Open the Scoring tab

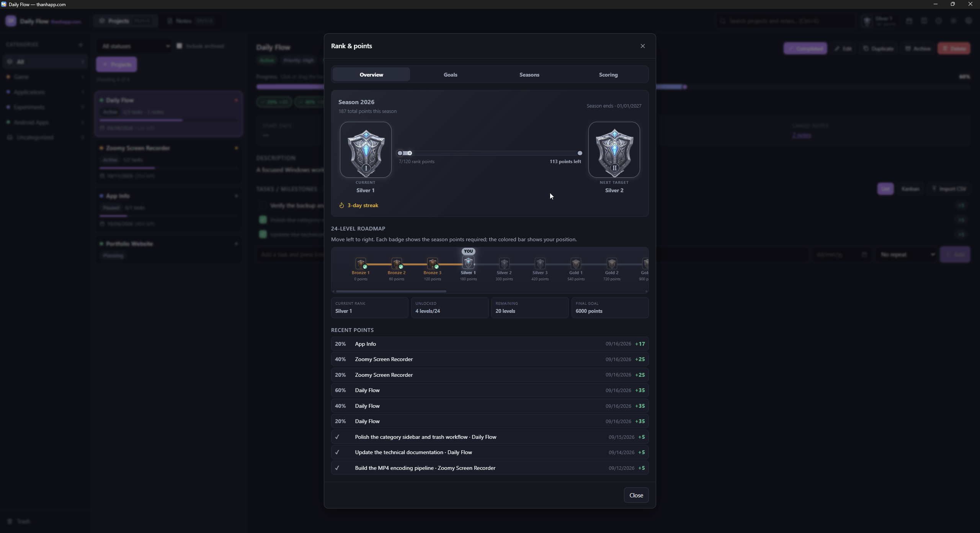click(608, 75)
